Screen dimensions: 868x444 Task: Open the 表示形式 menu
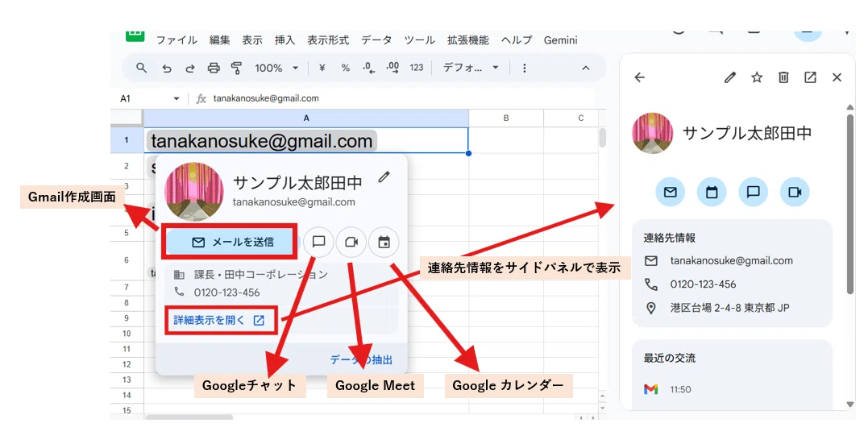[x=328, y=39]
